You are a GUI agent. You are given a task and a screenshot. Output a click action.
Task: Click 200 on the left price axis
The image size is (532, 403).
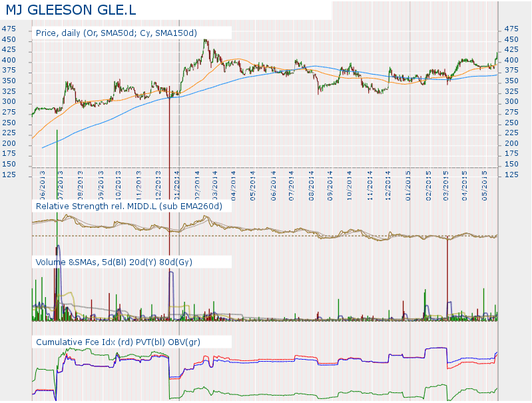coord(9,143)
